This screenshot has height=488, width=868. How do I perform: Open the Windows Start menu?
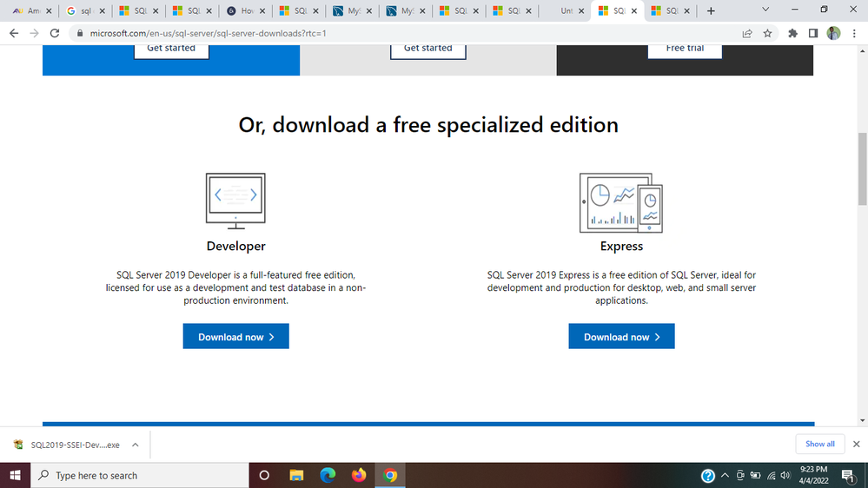click(x=15, y=475)
